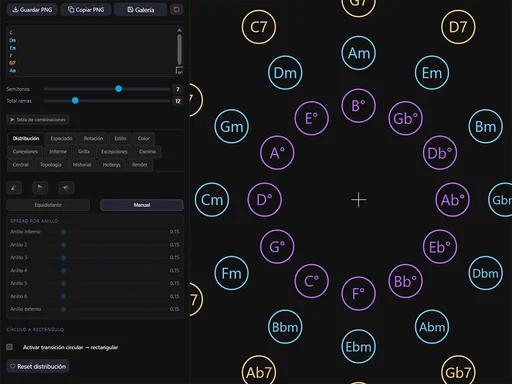Click the Anillo externo spread slider
This screenshot has width=512, height=384.
[107, 309]
